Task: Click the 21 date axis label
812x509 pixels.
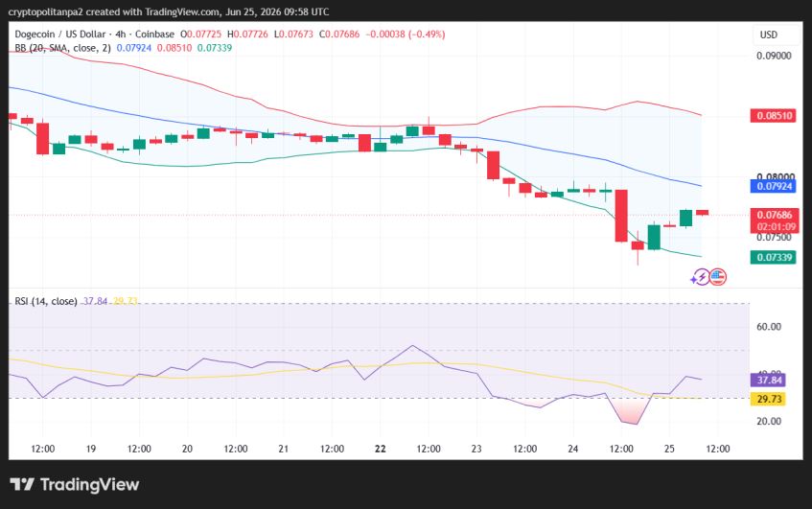Action: coord(283,449)
